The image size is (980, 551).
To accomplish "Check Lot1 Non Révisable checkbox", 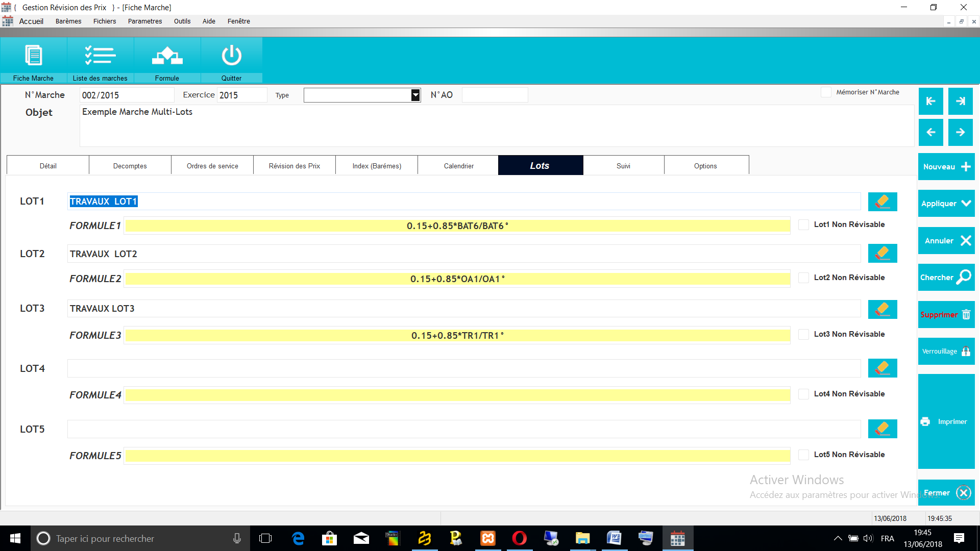I will [x=803, y=224].
